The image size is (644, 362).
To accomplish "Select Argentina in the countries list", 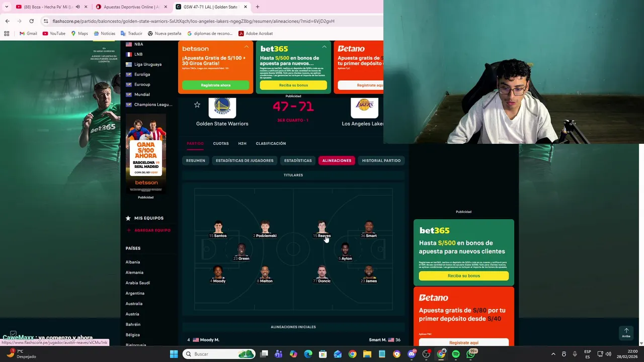I will click(135, 293).
